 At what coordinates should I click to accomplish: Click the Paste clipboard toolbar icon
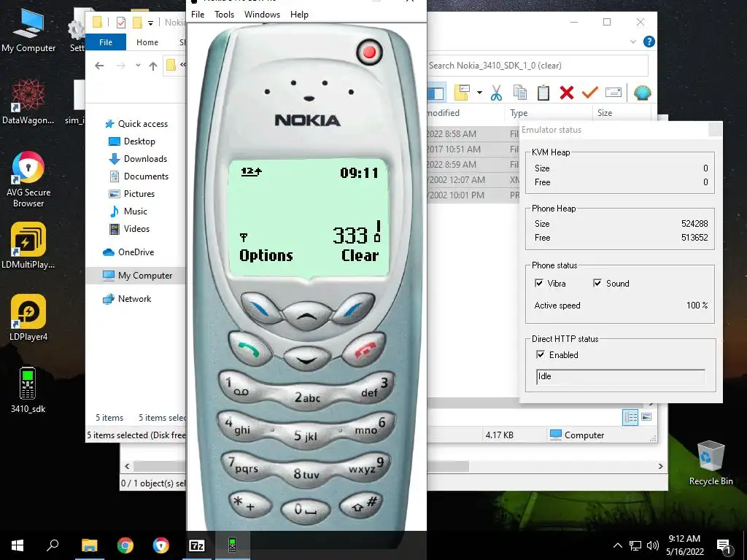[543, 93]
